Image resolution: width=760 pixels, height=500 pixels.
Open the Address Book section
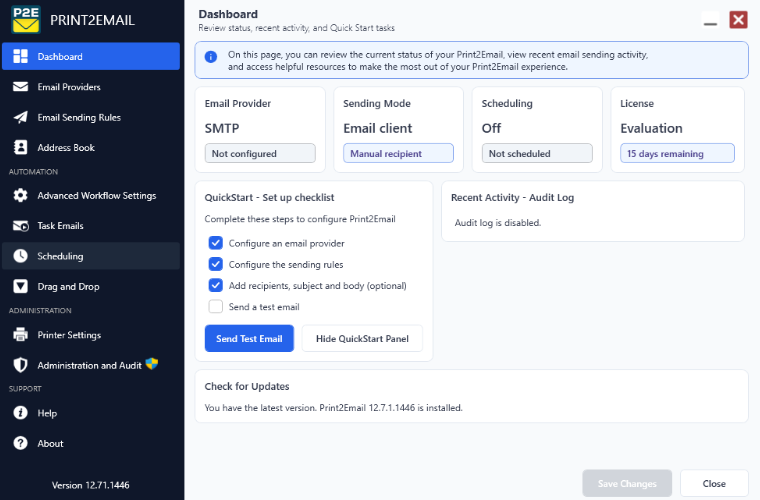(x=91, y=147)
